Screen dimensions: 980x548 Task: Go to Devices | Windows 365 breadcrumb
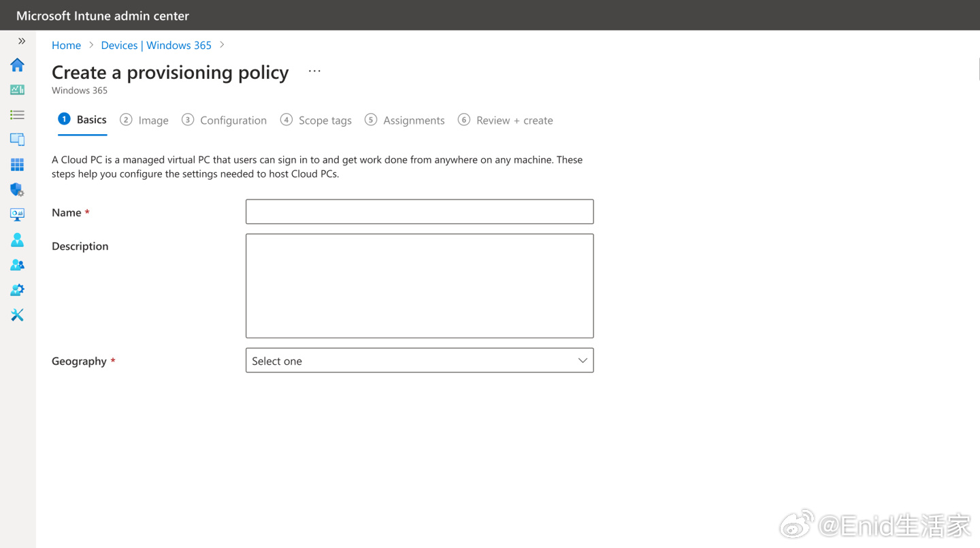tap(156, 45)
